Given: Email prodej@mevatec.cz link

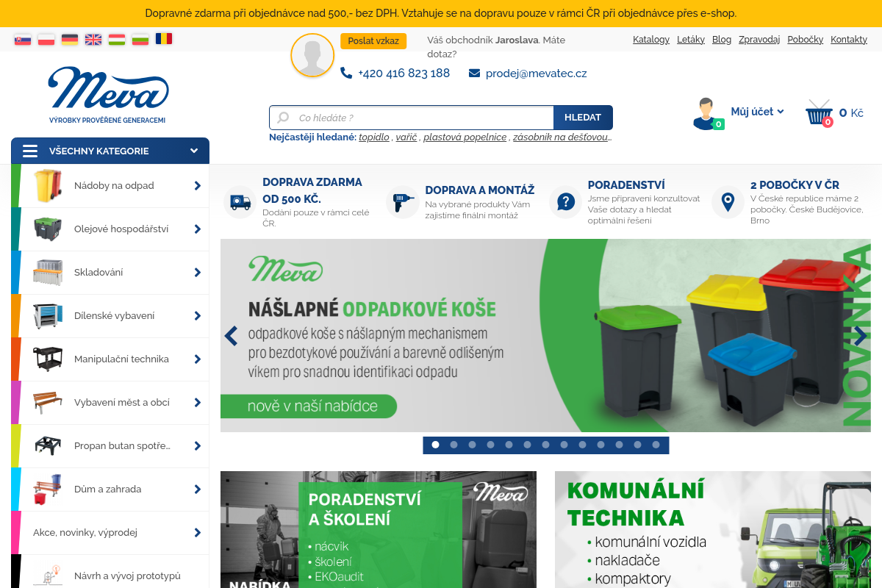Looking at the screenshot, I should 536,73.
